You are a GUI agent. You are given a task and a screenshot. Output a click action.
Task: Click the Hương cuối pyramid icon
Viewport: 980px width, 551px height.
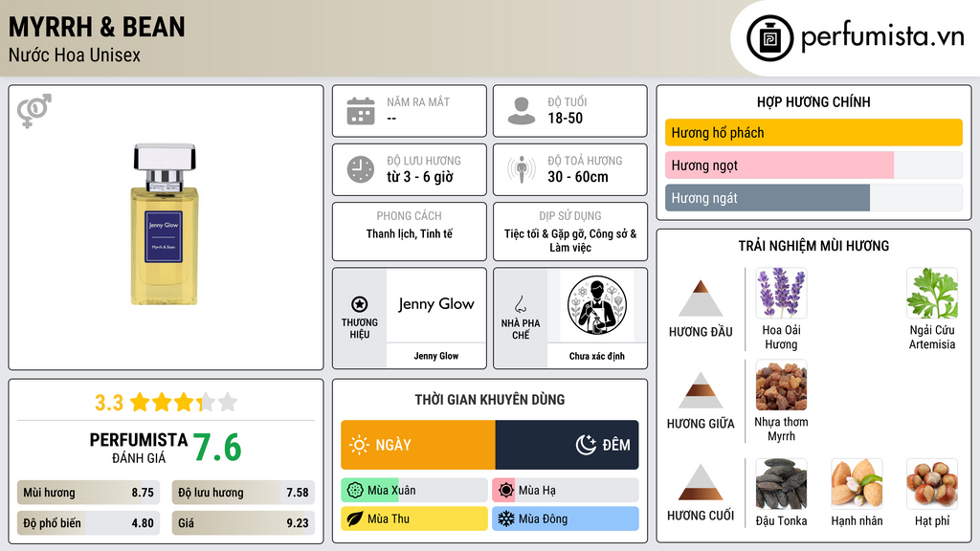[x=701, y=482]
